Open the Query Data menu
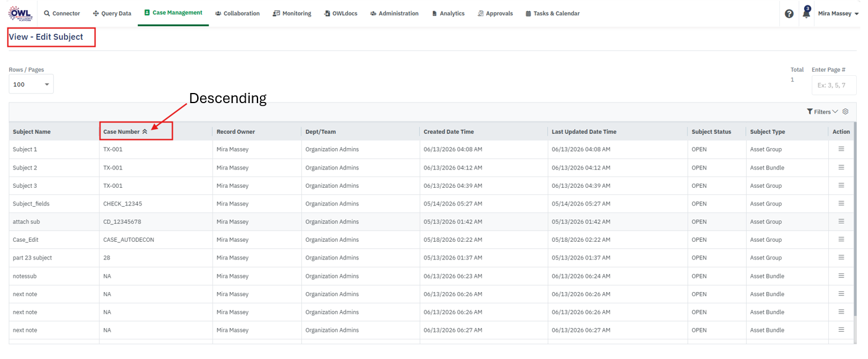This screenshot has width=868, height=359. point(112,13)
